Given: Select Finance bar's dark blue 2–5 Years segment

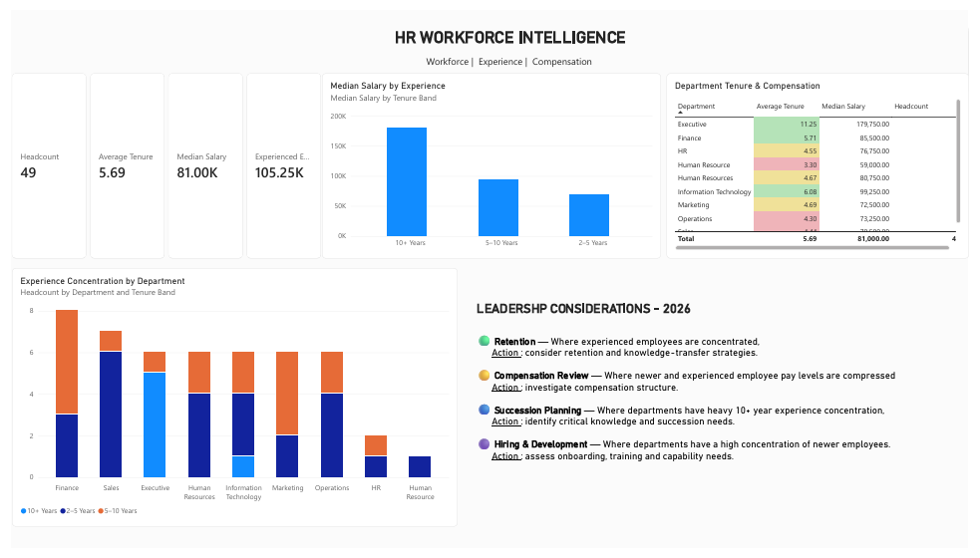Looking at the screenshot, I should pyautogui.click(x=67, y=446).
